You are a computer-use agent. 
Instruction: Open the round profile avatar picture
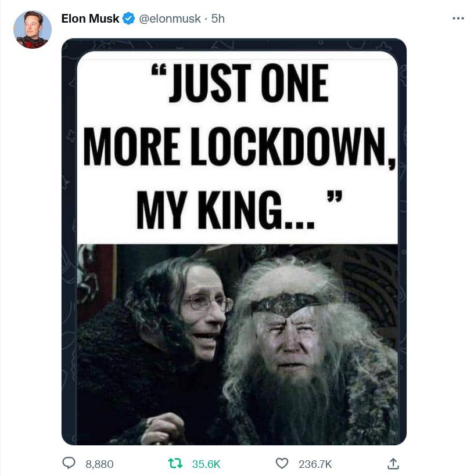[x=33, y=30]
